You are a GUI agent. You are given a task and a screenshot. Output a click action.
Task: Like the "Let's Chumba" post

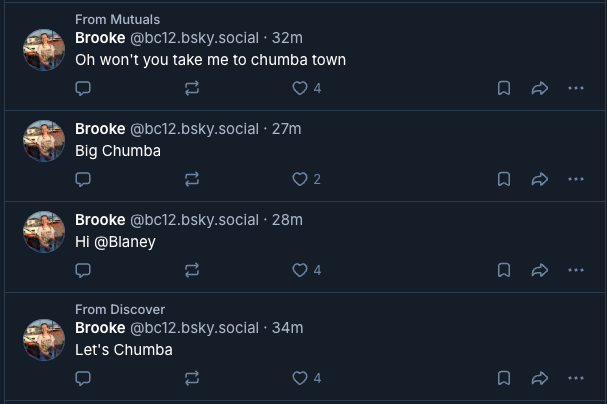coord(299,378)
